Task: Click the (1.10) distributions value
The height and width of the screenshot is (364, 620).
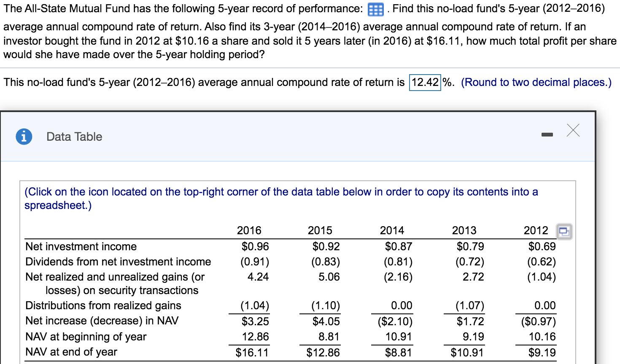Action: (x=326, y=305)
